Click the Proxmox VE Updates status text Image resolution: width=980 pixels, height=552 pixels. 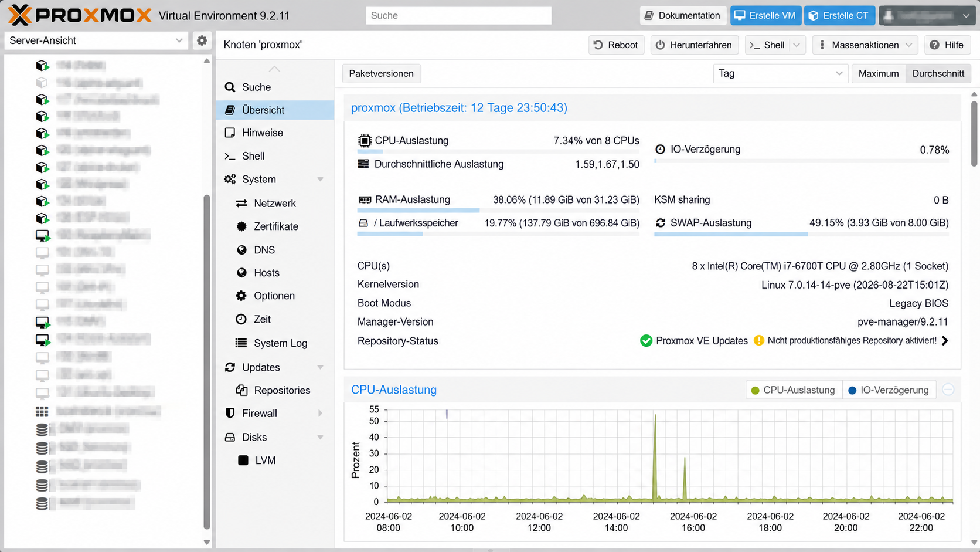(702, 341)
